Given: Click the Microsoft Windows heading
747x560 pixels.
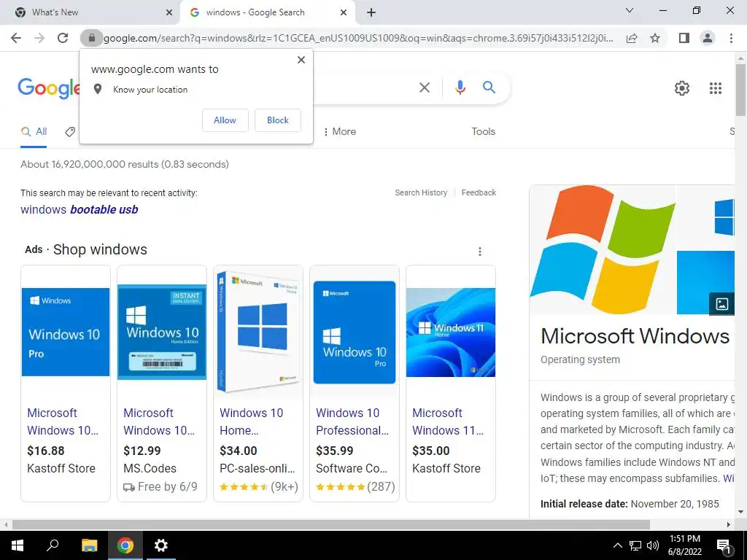Looking at the screenshot, I should [x=635, y=336].
